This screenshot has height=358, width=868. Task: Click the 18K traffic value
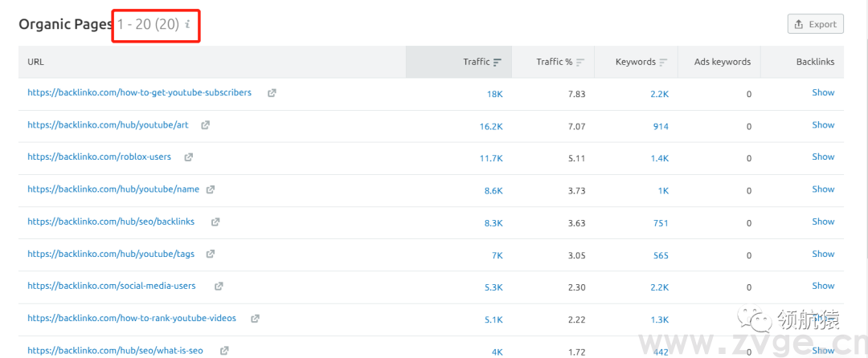[x=494, y=94]
